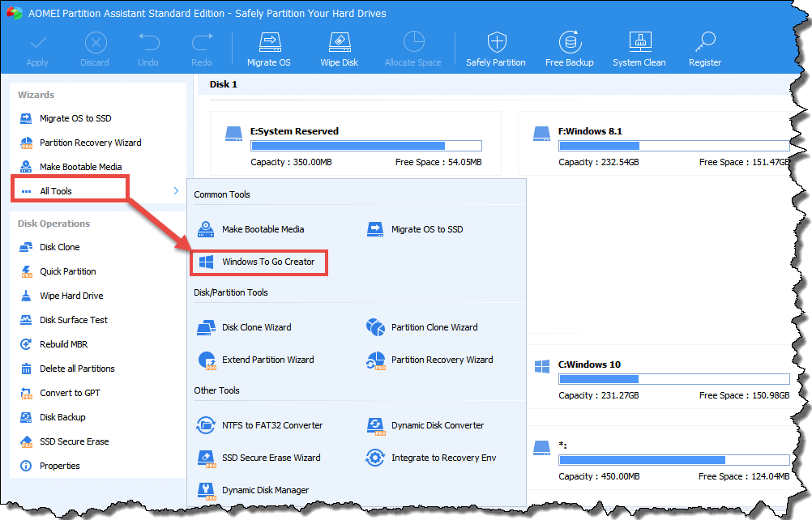Click the *: partition usage bar
This screenshot has height=520, width=812.
[673, 460]
